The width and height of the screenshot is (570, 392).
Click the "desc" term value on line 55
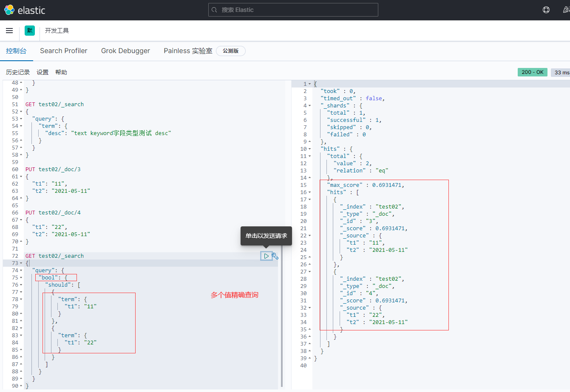click(x=121, y=133)
